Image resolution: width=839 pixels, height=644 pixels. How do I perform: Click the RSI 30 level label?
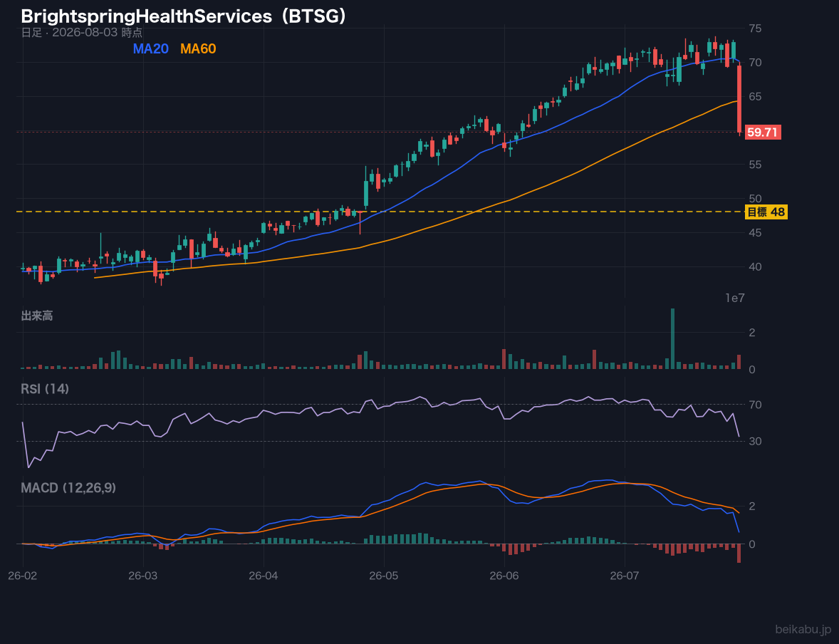pyautogui.click(x=755, y=441)
